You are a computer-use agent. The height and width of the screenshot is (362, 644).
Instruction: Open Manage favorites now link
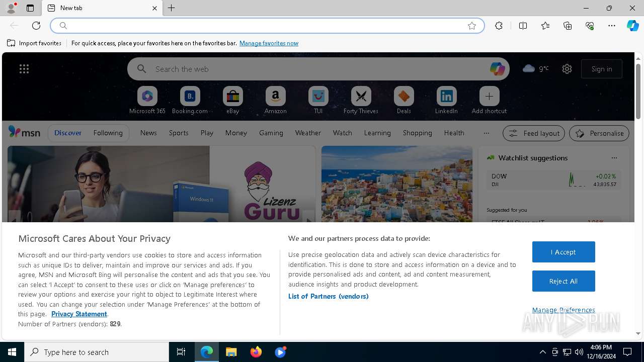[269, 43]
